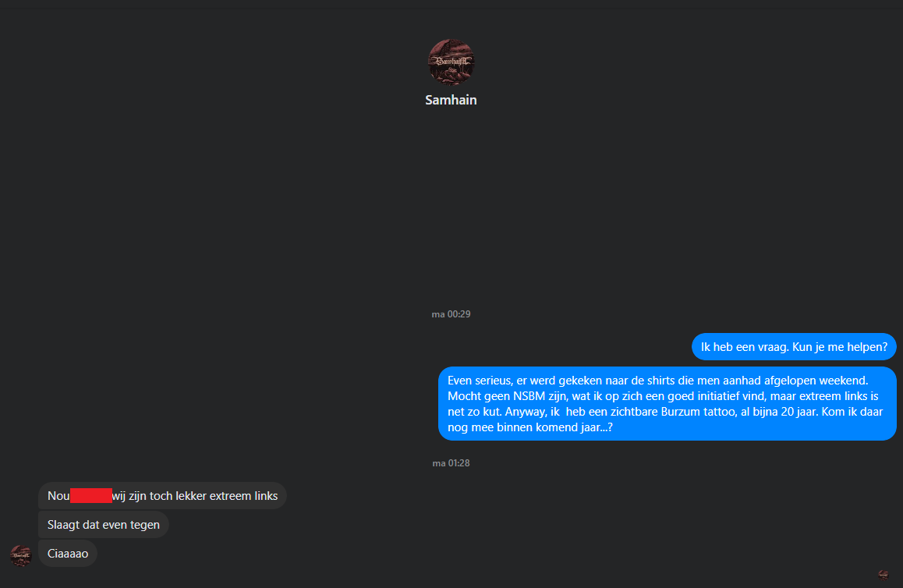The image size is (903, 588).
Task: Click 'Kun je me helpen?' text
Action: point(841,347)
